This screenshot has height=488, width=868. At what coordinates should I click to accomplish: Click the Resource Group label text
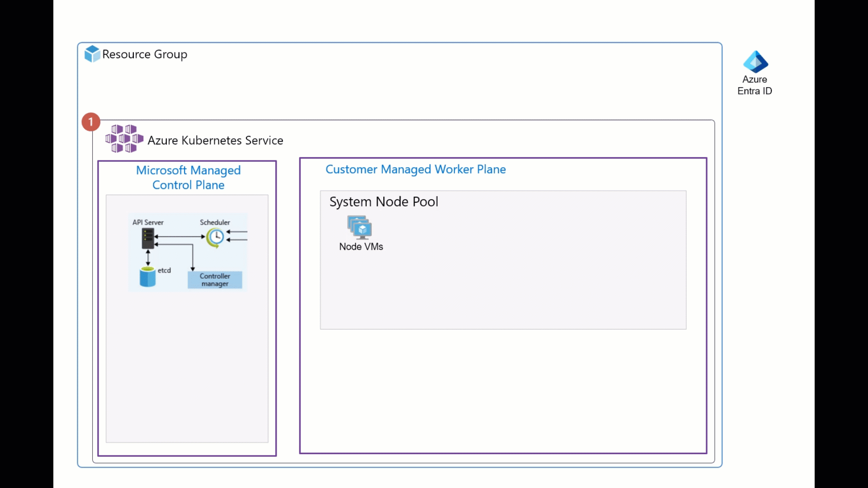[x=145, y=54]
